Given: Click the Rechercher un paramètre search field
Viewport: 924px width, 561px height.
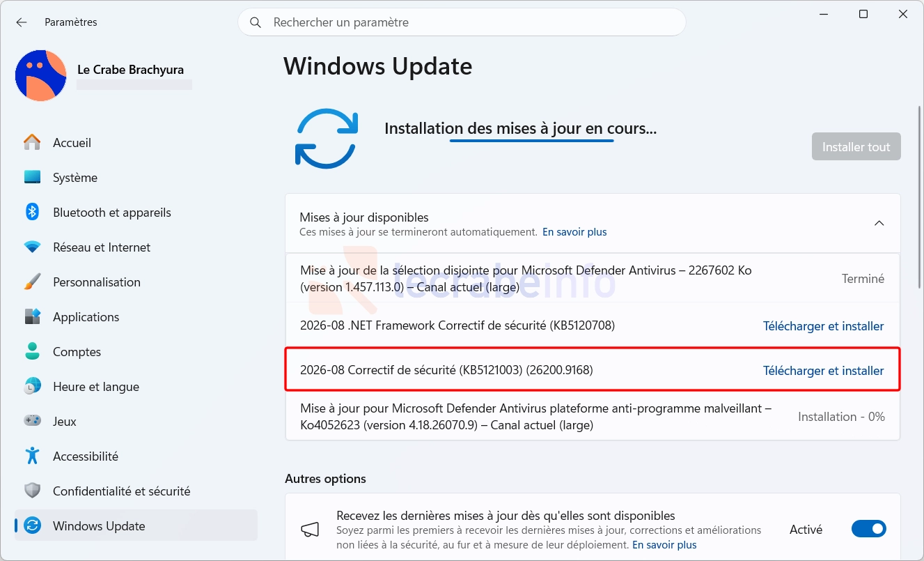Looking at the screenshot, I should 462,22.
